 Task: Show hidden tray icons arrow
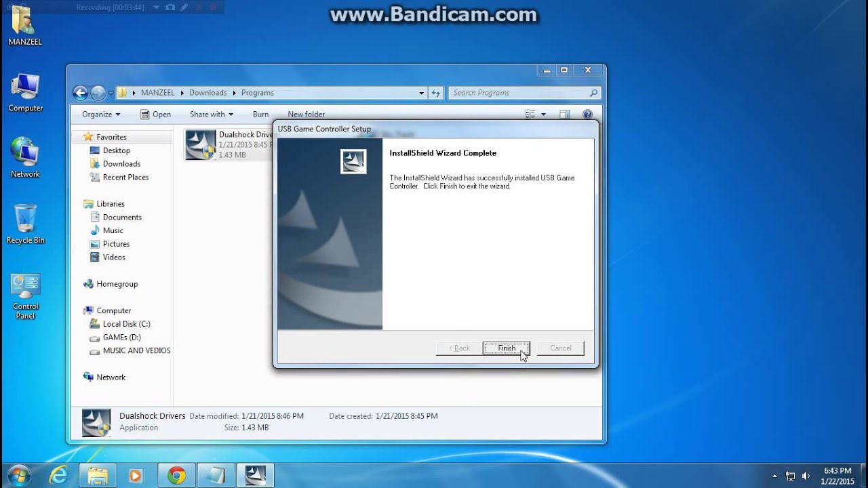(774, 476)
